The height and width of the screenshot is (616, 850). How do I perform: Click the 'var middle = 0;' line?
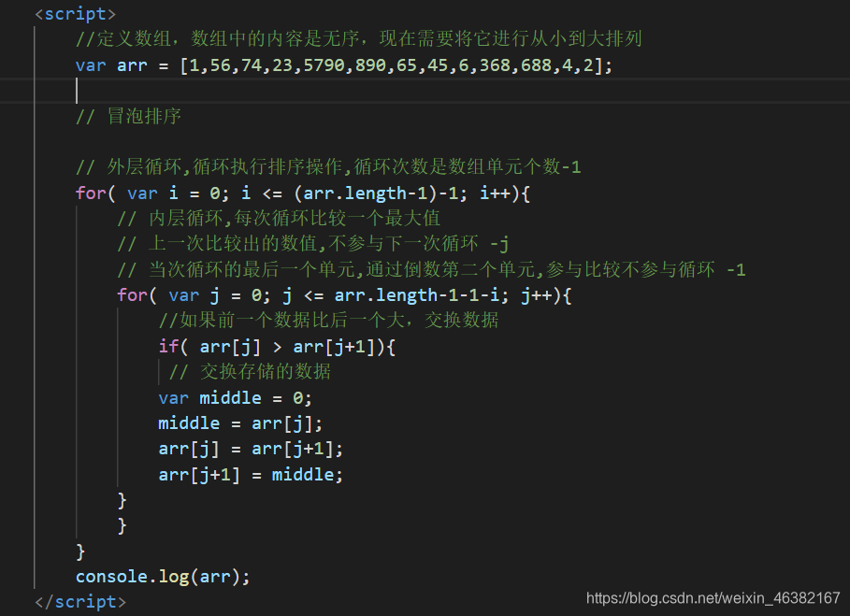tap(235, 398)
